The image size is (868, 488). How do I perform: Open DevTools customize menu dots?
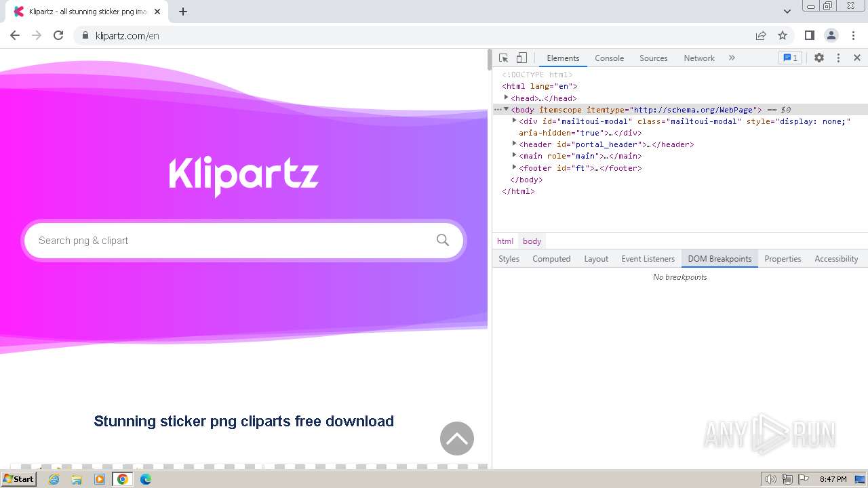click(x=838, y=58)
